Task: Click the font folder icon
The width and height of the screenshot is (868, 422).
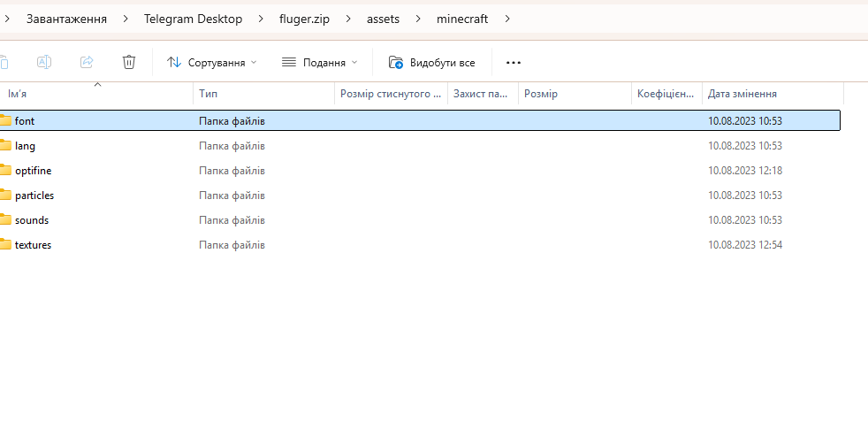Action: (5, 120)
